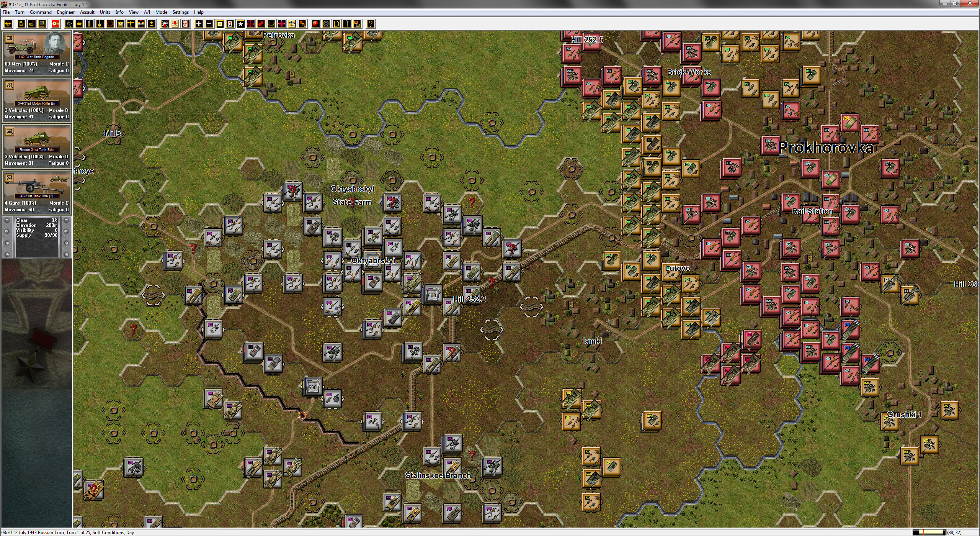Screen dimensions: 980x536
Task: Click the star badge toolbar icon
Action: (69, 24)
